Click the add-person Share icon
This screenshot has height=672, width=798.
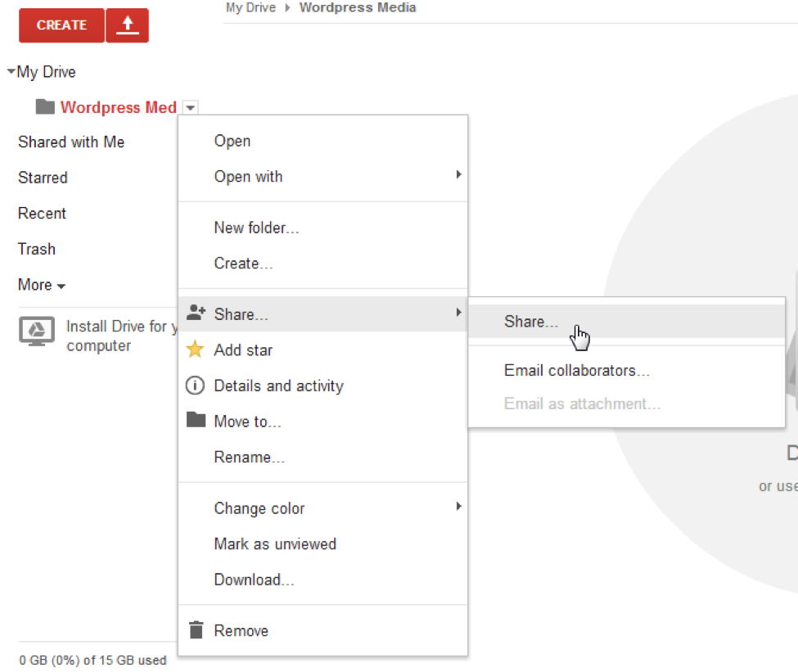(196, 313)
